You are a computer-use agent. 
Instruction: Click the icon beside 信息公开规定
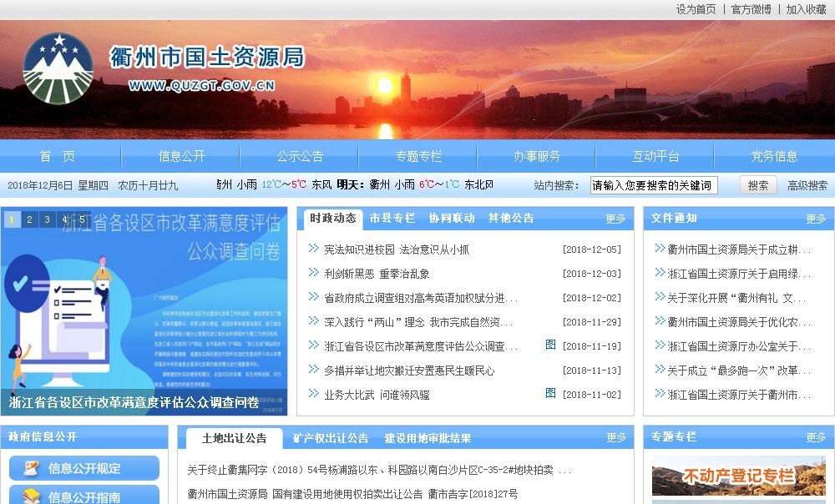click(x=30, y=469)
